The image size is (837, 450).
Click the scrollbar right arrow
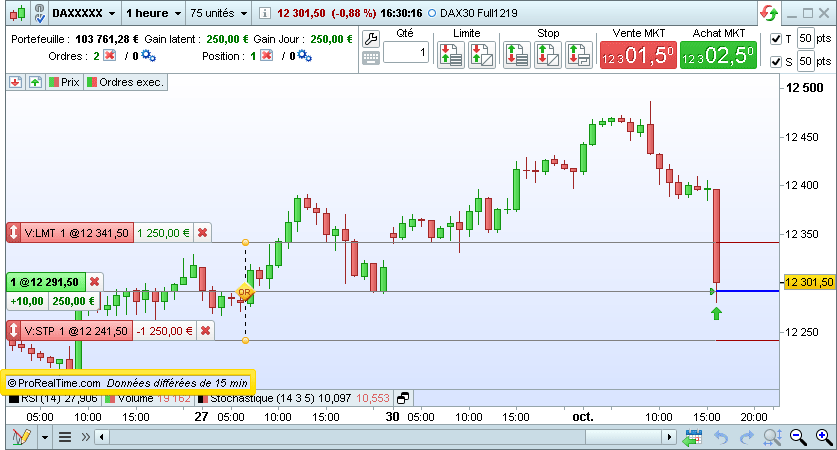pyautogui.click(x=669, y=438)
